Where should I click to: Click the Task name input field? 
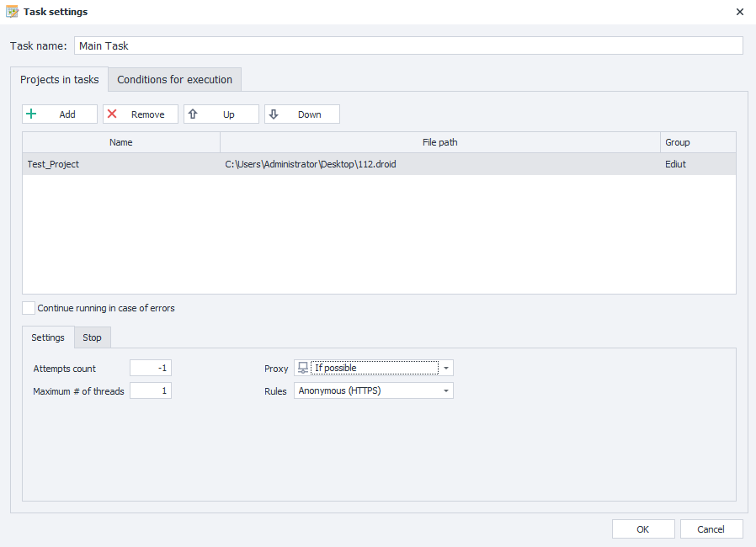tap(337, 45)
